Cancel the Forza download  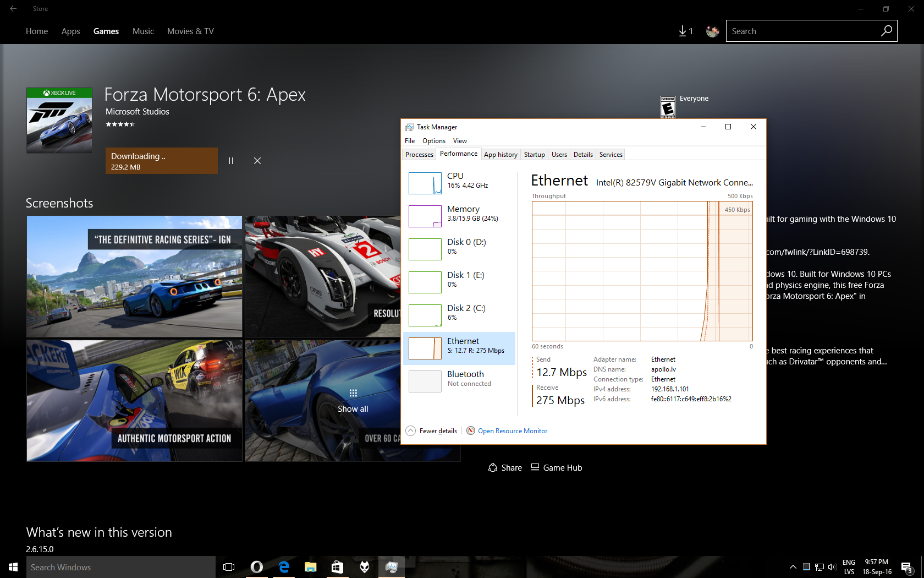[x=257, y=161]
